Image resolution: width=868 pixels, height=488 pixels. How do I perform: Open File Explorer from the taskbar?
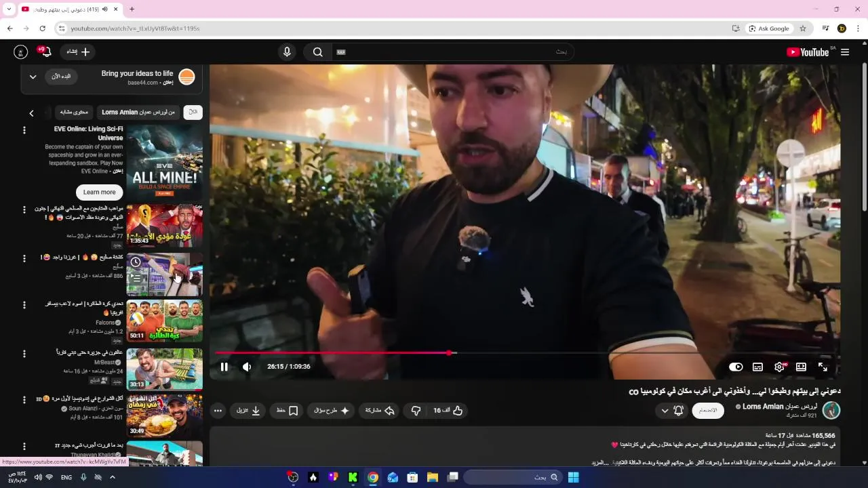click(x=432, y=477)
